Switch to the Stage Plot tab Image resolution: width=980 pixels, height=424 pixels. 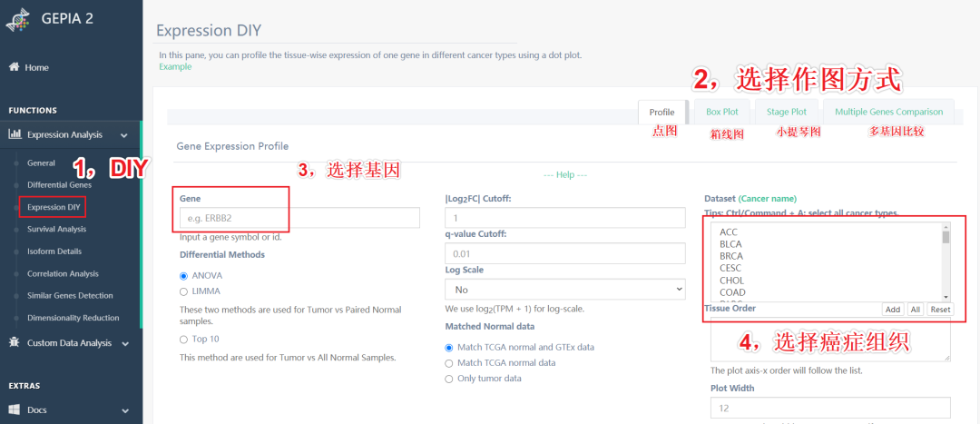(x=786, y=112)
